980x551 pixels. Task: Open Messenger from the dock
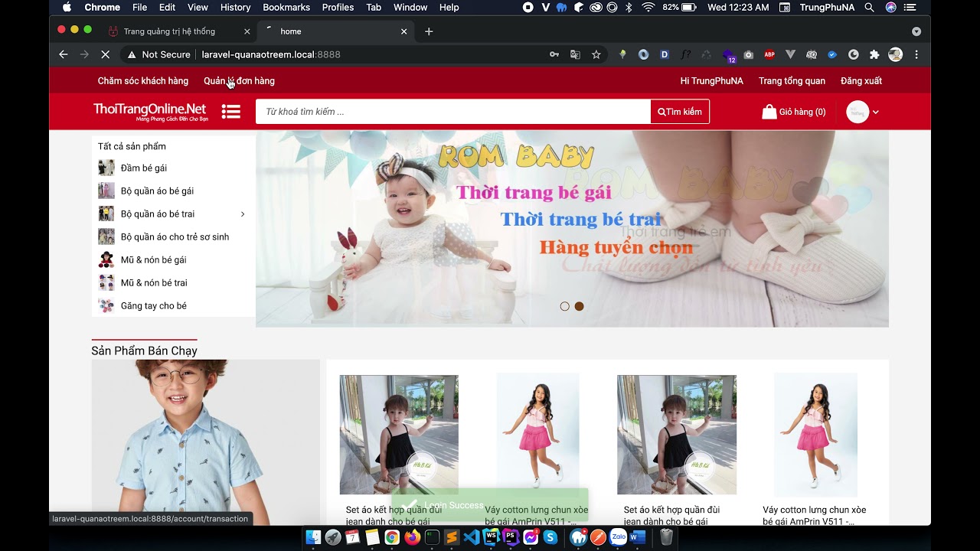pyautogui.click(x=530, y=537)
